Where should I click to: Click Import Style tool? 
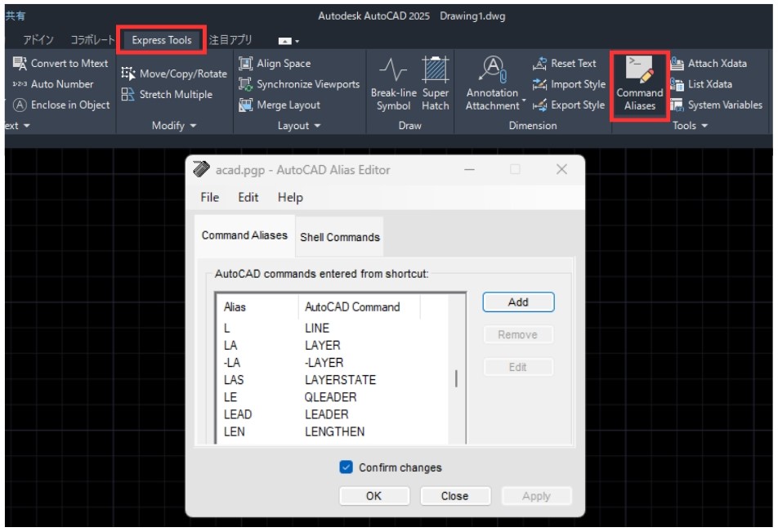569,84
